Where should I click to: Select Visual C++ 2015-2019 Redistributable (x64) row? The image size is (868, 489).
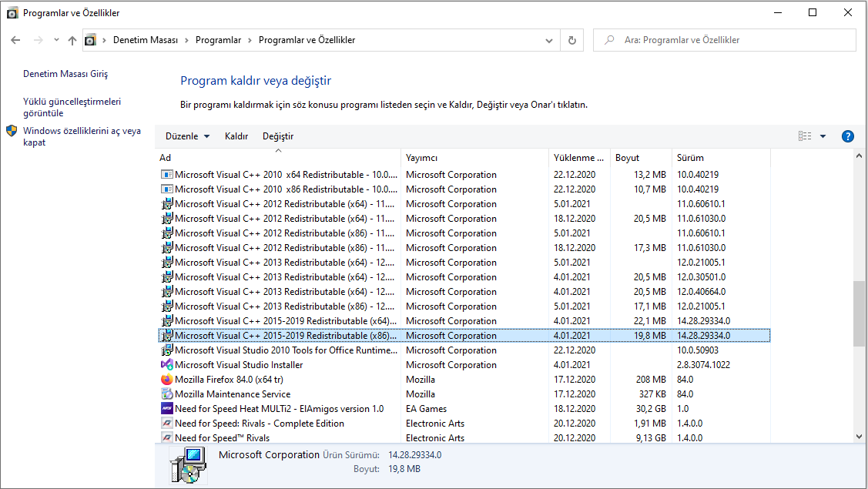(464, 320)
